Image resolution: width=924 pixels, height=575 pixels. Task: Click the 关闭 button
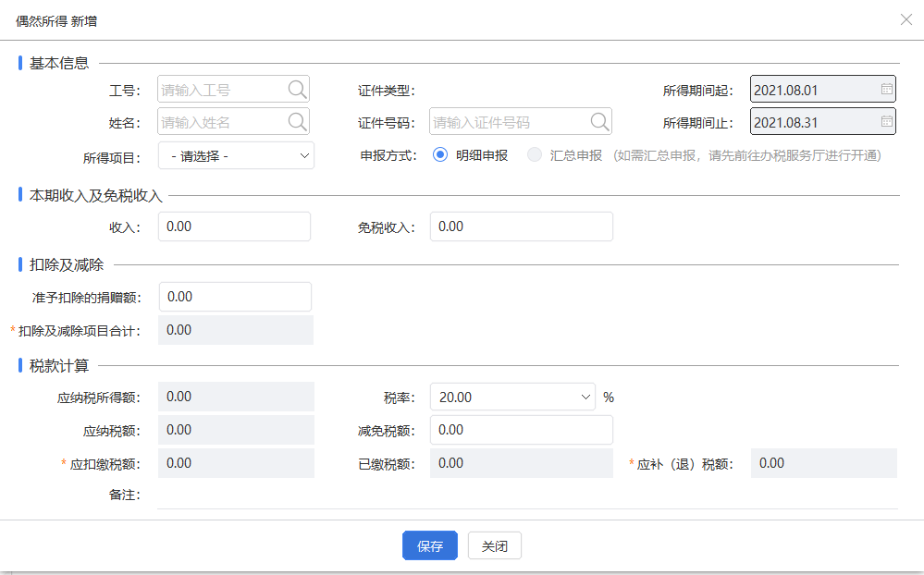(x=495, y=545)
